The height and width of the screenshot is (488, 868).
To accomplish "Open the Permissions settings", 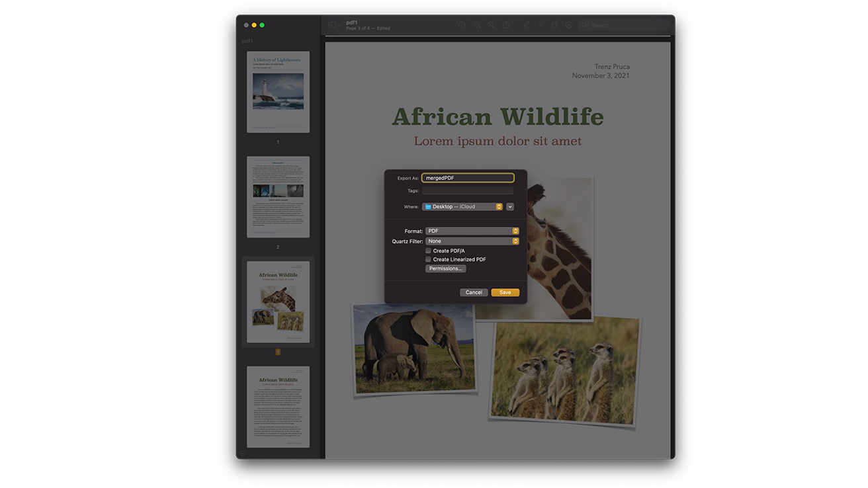I will tap(446, 268).
